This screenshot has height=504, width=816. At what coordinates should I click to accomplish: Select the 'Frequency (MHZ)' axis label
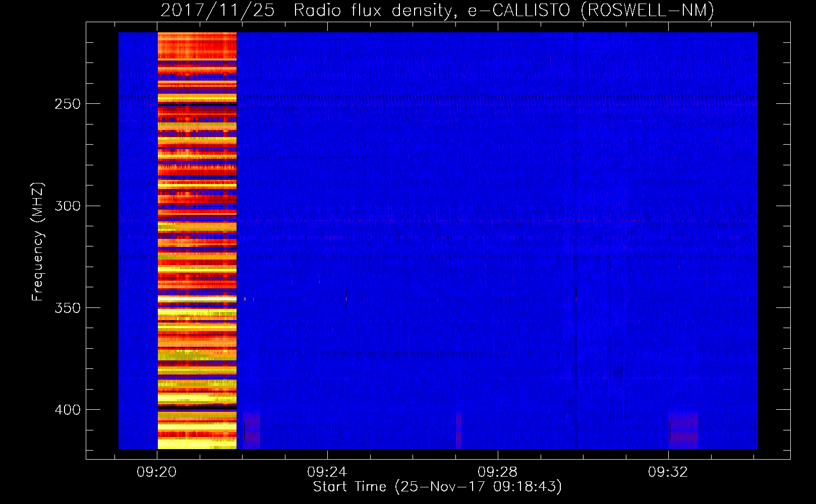coord(38,242)
